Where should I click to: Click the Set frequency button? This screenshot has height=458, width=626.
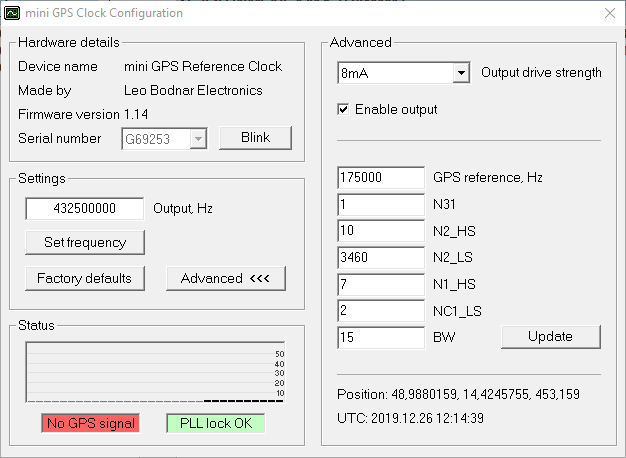coord(85,242)
